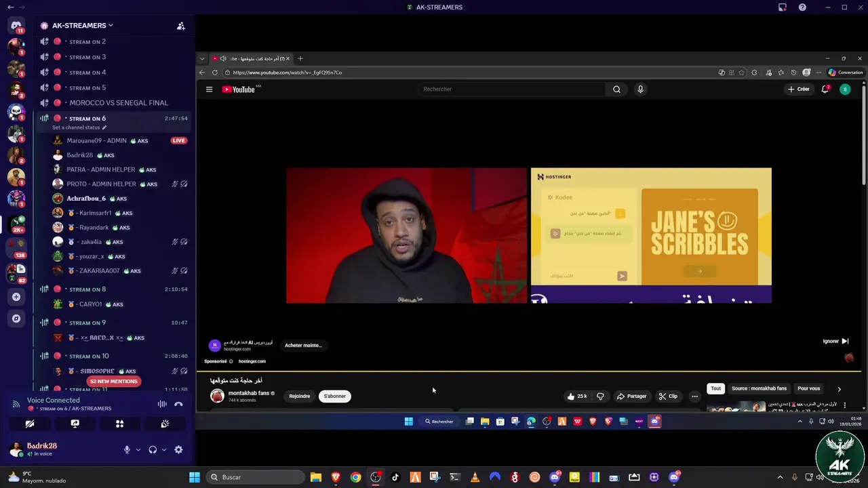The image size is (868, 488).
Task: Mute the microphone next to Badrik28
Action: pos(127,449)
